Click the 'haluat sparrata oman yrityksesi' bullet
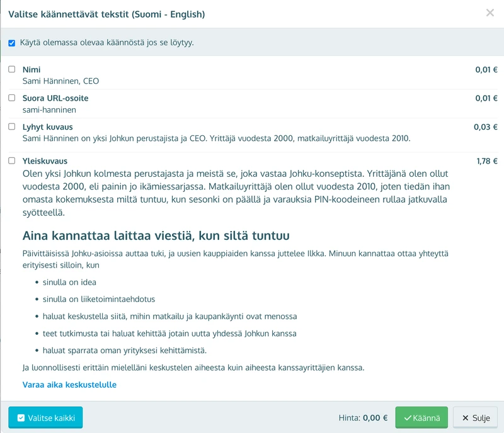This screenshot has height=433, width=504. [125, 350]
